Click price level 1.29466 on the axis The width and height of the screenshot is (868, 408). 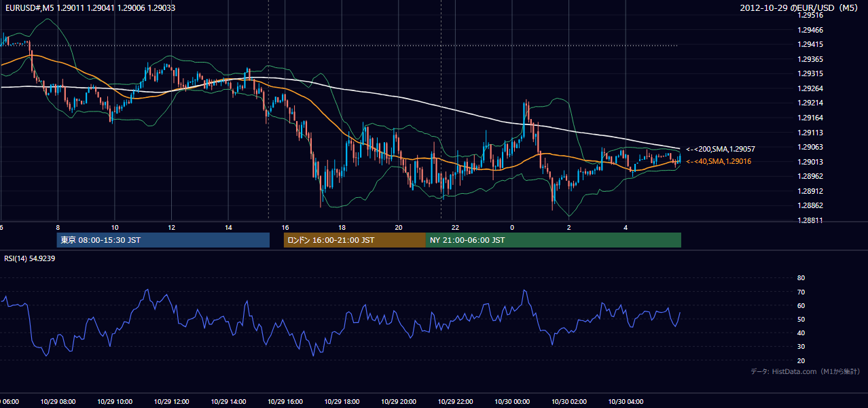coord(810,30)
